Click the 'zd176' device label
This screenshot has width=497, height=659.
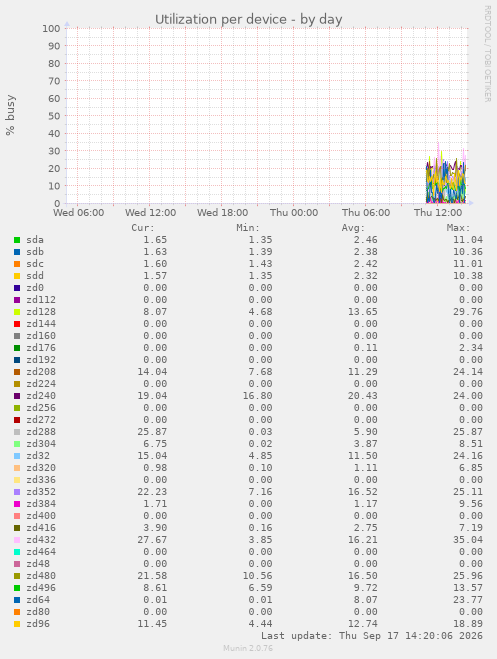point(41,348)
